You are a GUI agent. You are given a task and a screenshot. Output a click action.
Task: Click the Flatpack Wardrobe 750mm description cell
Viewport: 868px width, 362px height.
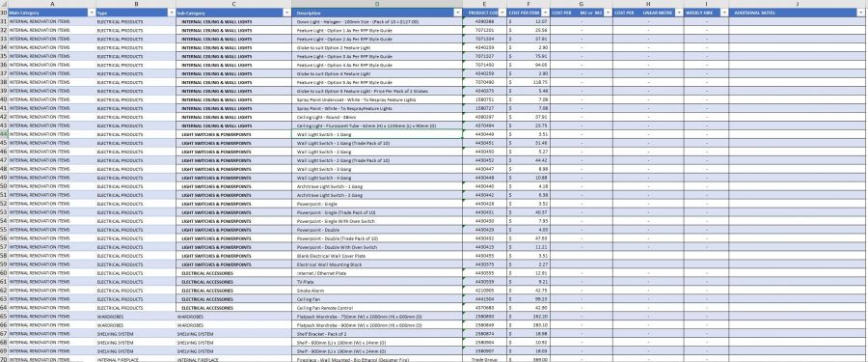[x=377, y=316]
